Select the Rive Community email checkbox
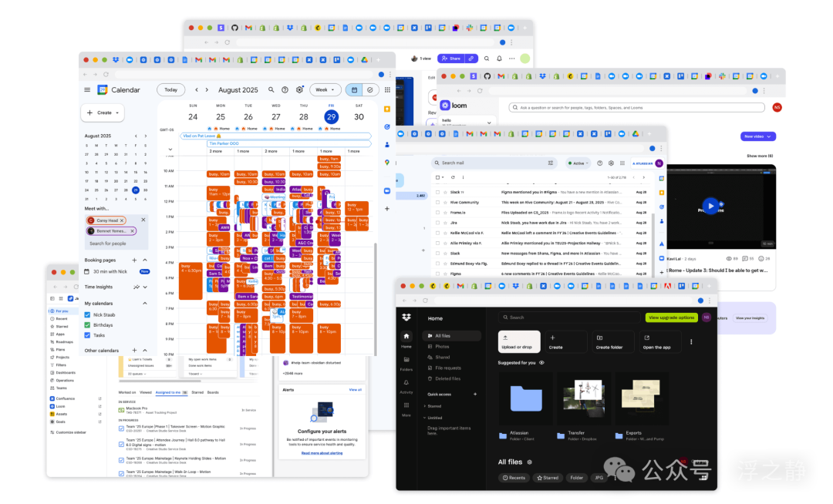The height and width of the screenshot is (504, 833). click(438, 202)
